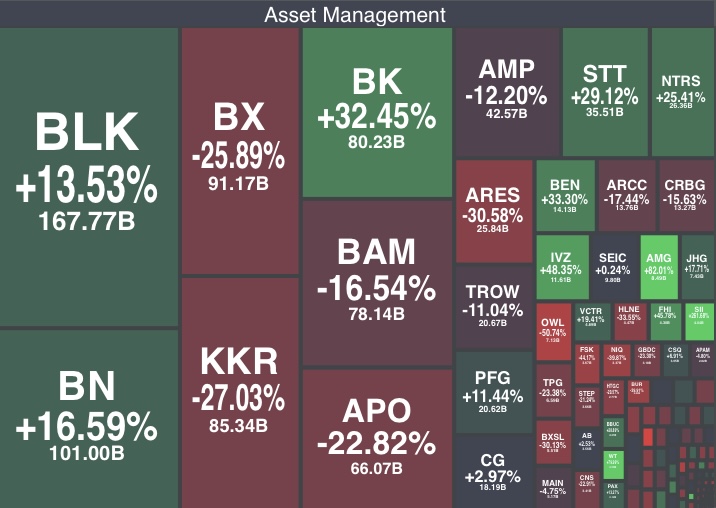The image size is (716, 508).
Task: Select the AMP tile at 42.57B
Action: coord(506,90)
